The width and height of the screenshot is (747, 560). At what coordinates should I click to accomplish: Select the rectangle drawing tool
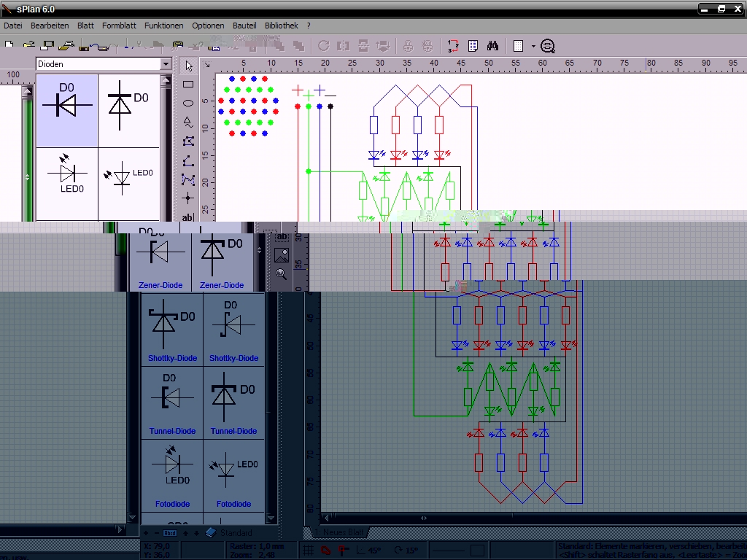[188, 85]
